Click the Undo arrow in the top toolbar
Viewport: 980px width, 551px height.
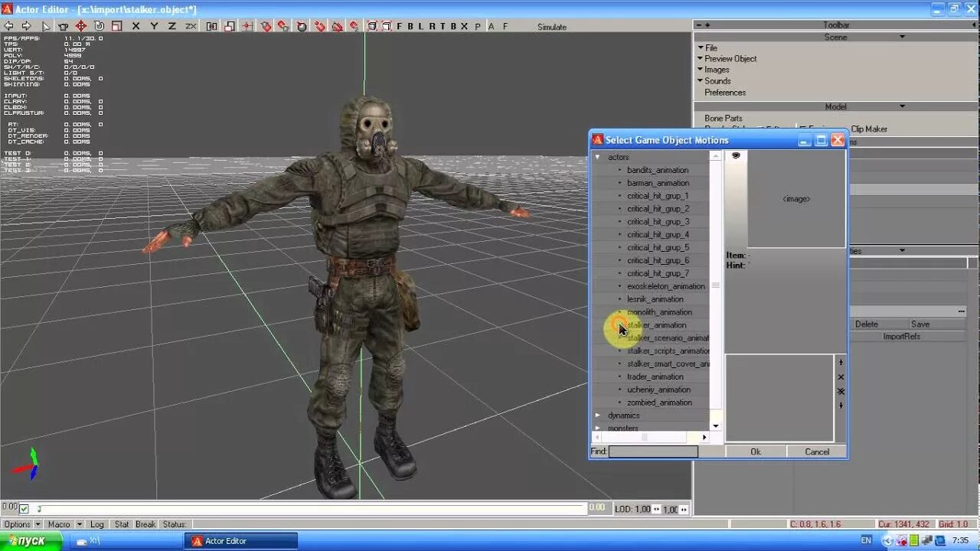click(8, 26)
